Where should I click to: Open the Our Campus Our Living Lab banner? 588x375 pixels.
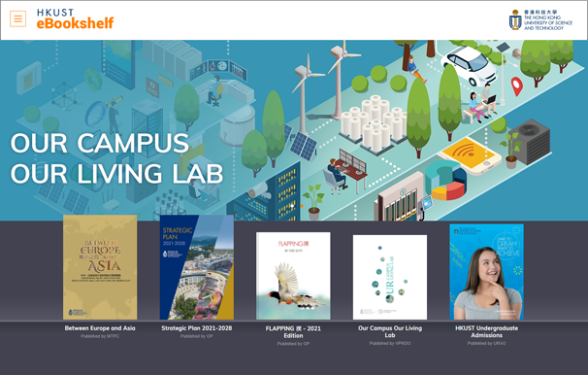point(294,130)
